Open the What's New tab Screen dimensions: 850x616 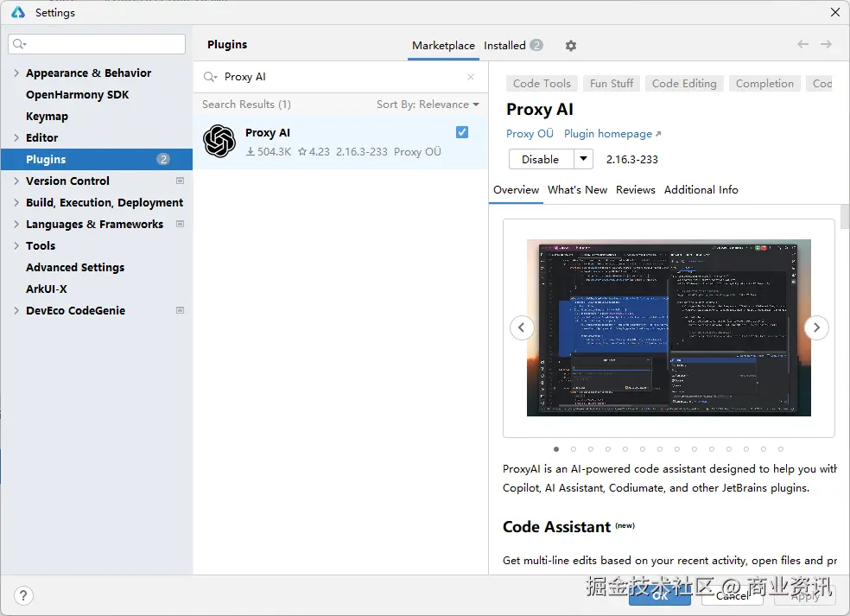[x=577, y=190]
